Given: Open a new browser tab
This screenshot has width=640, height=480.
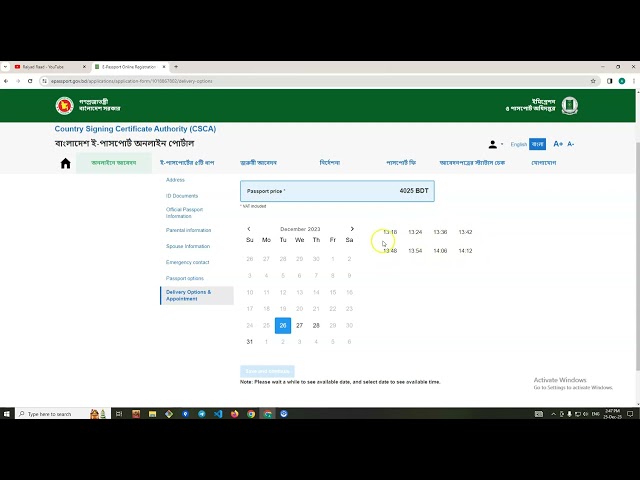Looking at the screenshot, I should coord(176,67).
